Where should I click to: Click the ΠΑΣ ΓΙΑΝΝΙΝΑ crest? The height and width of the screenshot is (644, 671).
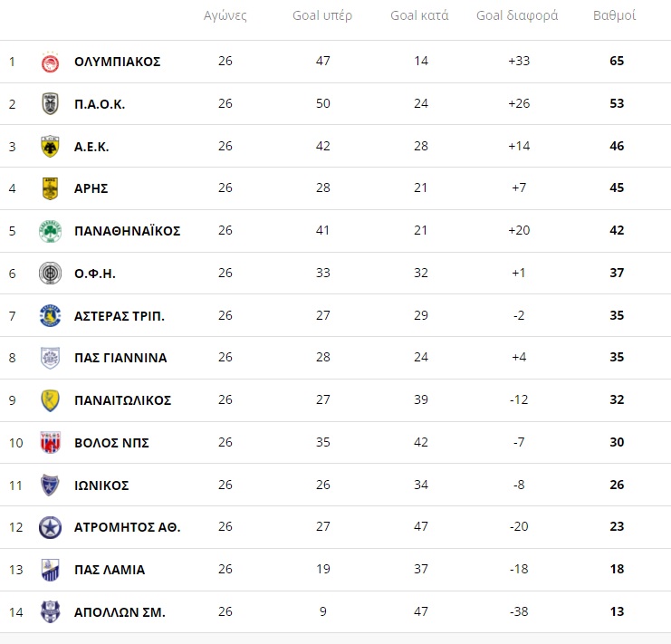pos(50,358)
